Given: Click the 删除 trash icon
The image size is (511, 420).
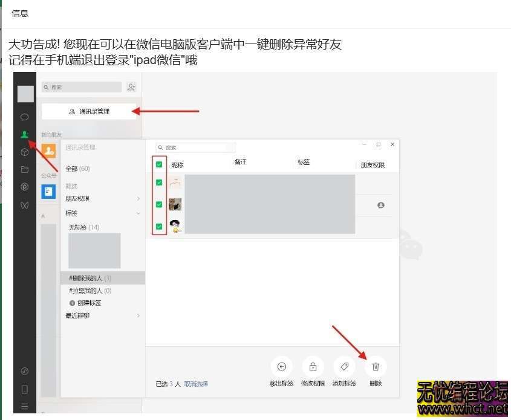Looking at the screenshot, I should [x=376, y=367].
